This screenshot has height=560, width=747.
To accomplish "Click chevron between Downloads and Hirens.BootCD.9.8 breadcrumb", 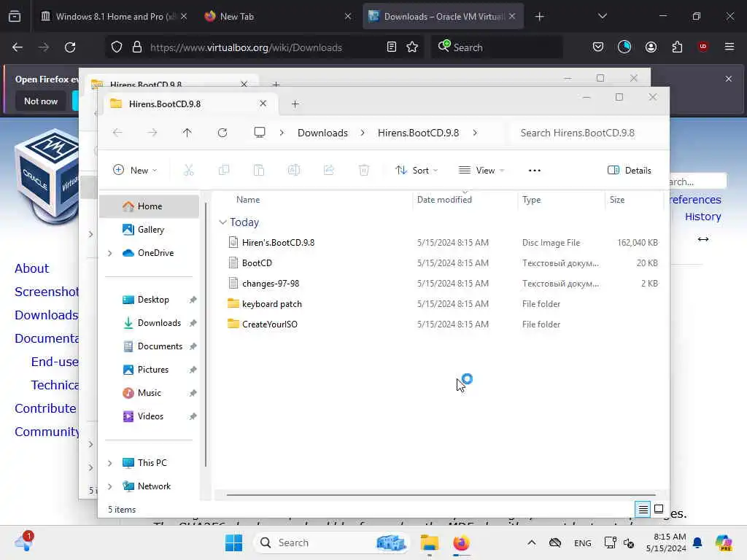I will pyautogui.click(x=363, y=133).
